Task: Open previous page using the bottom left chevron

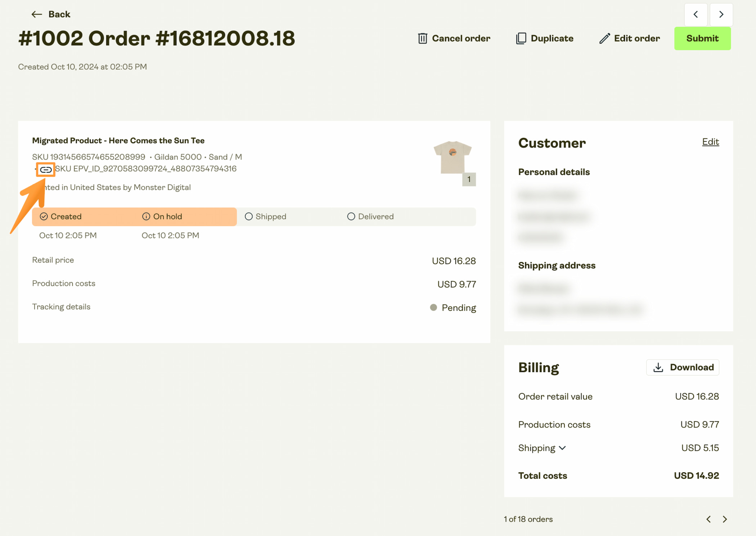Action: click(x=708, y=519)
